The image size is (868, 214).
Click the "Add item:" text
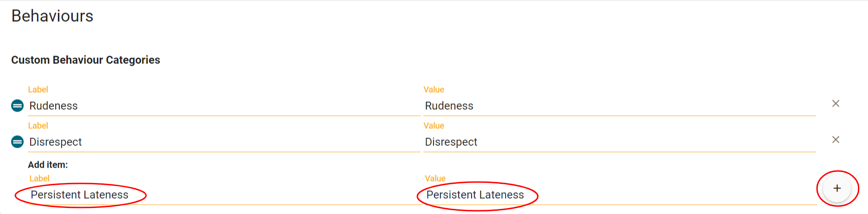48,165
